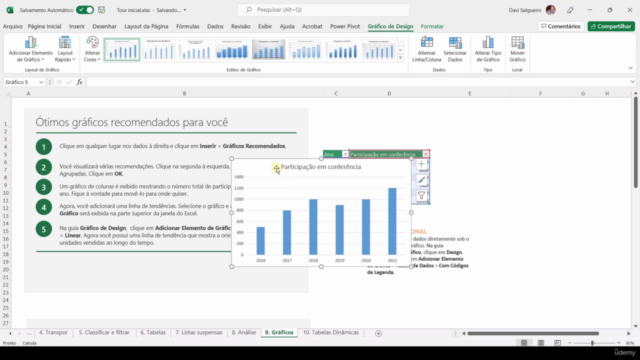
Task: Select the fourth chart style with thick bars
Action: [232, 50]
